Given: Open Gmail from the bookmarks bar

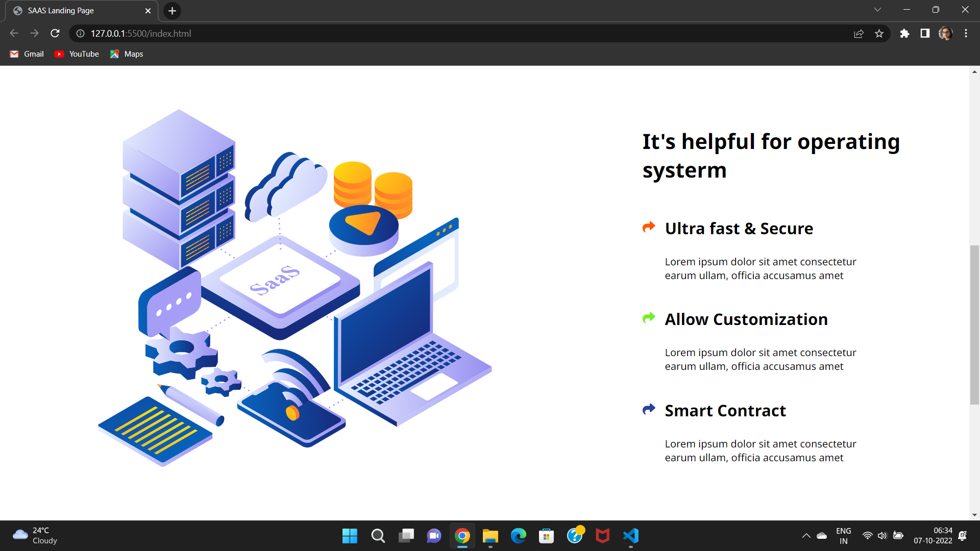Looking at the screenshot, I should (26, 54).
